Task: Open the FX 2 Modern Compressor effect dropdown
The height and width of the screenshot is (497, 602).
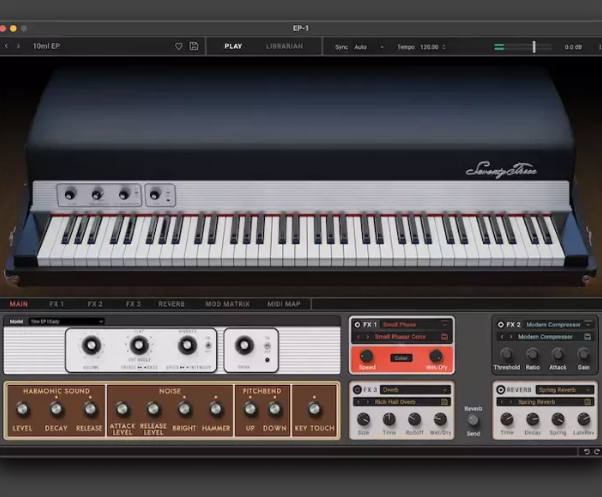Action: pyautogui.click(x=559, y=325)
